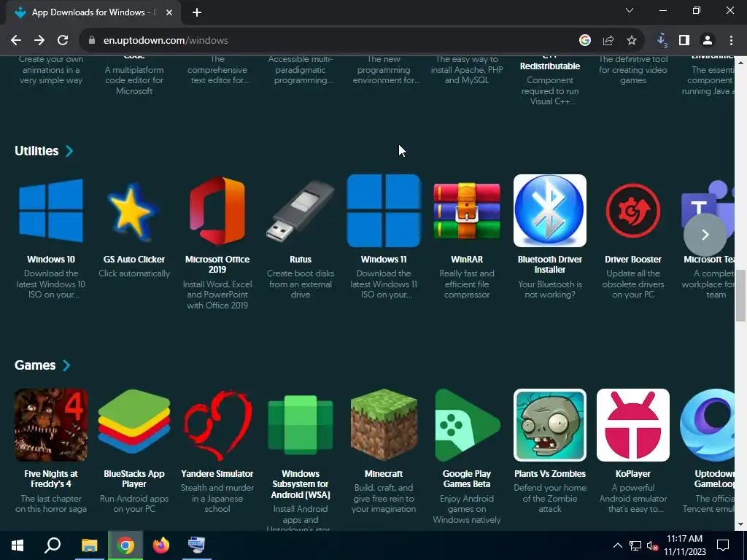The width and height of the screenshot is (747, 560).
Task: Click the KoPlayer icon
Action: 632,425
